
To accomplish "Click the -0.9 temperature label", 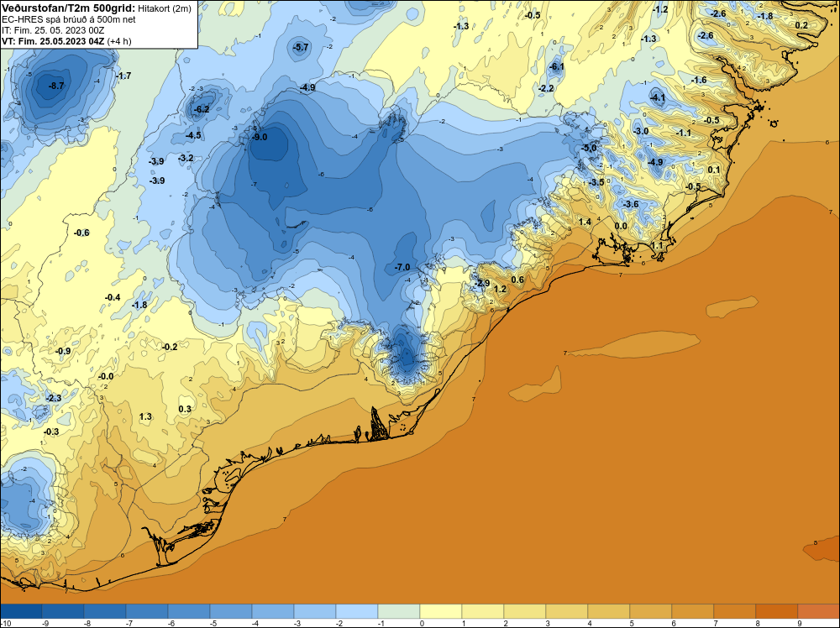I will coord(63,351).
